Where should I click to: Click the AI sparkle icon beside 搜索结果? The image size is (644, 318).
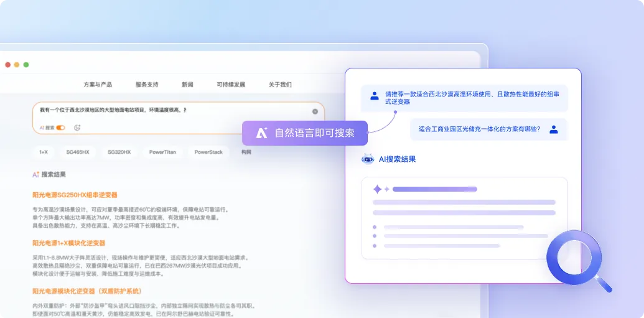pyautogui.click(x=35, y=175)
